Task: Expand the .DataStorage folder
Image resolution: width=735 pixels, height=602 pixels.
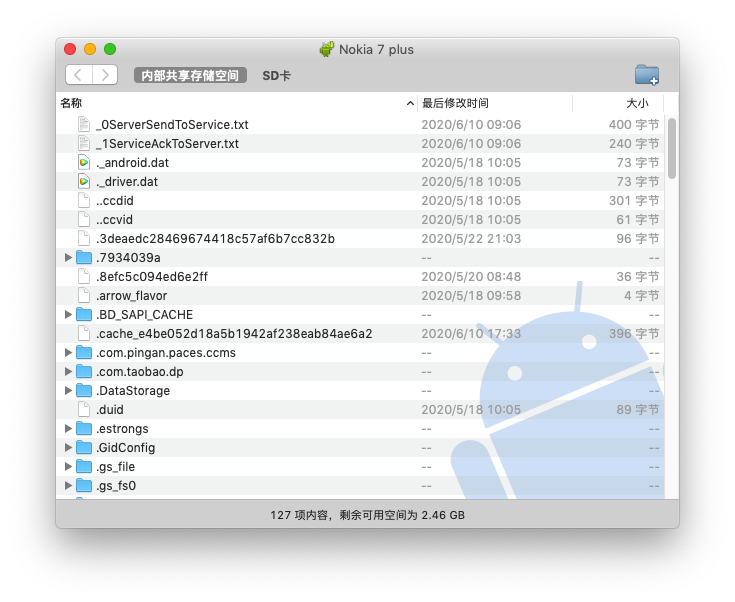Action: (68, 391)
